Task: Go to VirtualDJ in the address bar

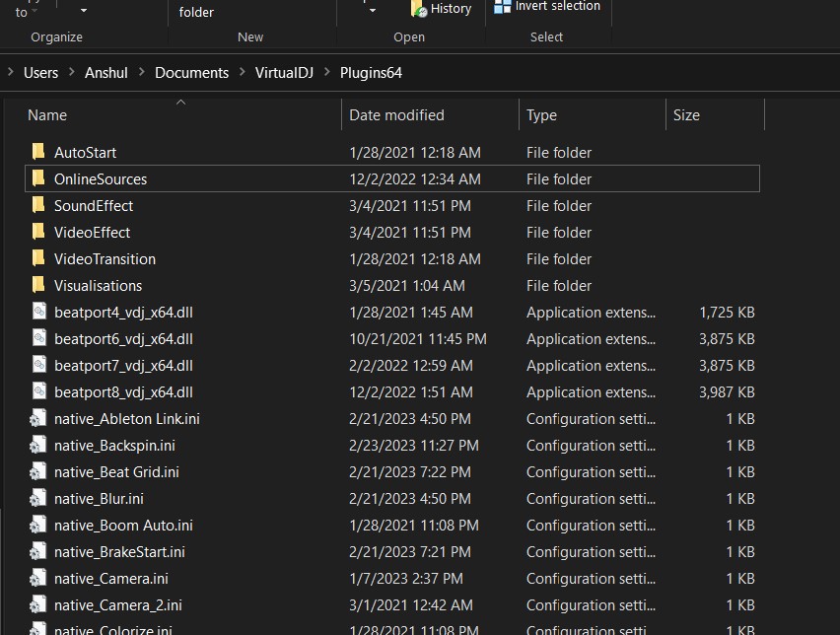Action: tap(284, 72)
